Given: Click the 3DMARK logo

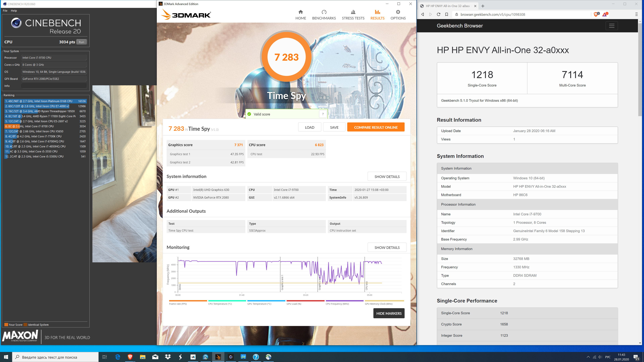Looking at the screenshot, I should pos(186,14).
